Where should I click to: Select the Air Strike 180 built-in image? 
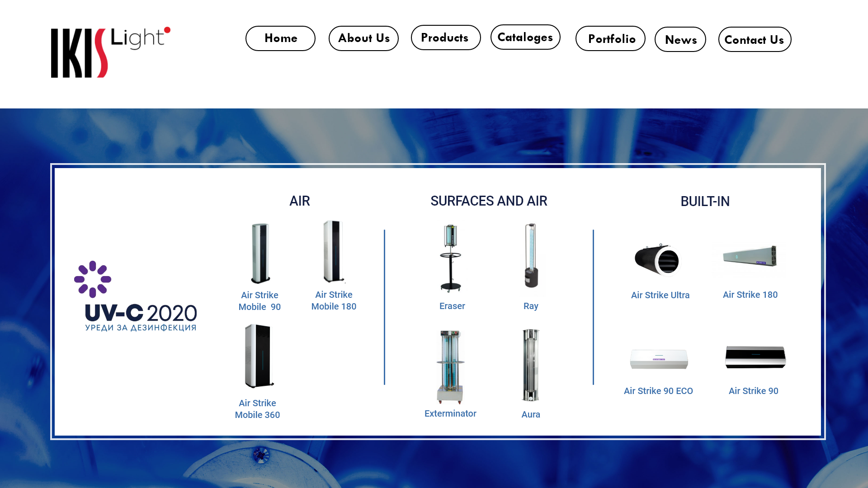click(750, 256)
